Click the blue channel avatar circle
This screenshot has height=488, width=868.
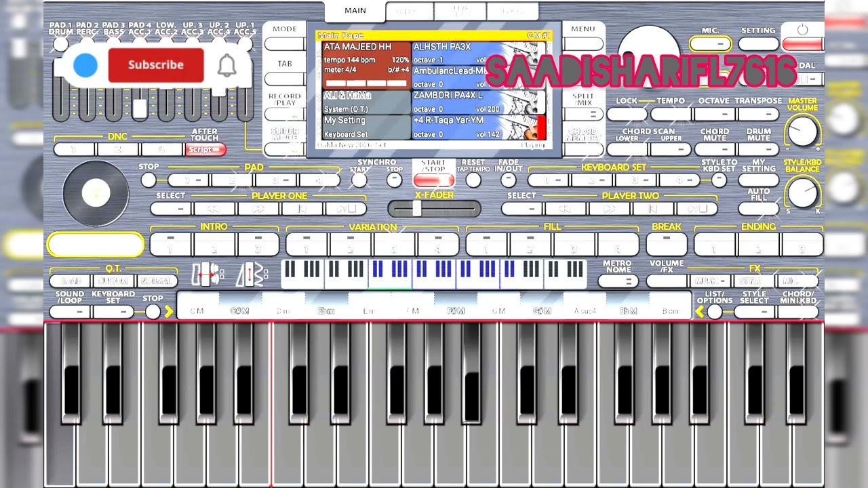pyautogui.click(x=85, y=65)
